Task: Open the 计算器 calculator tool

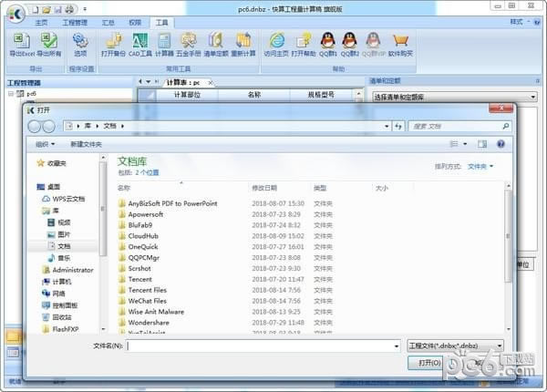Action: click(x=165, y=42)
